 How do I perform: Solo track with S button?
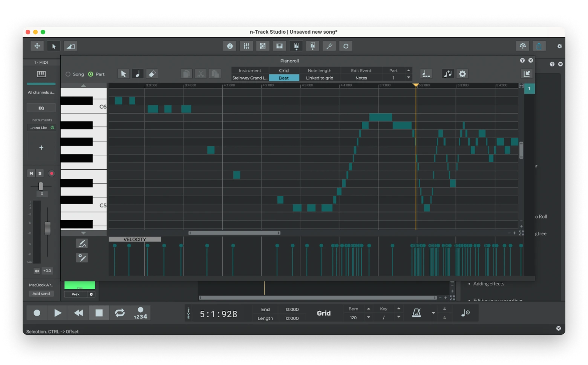pos(40,173)
